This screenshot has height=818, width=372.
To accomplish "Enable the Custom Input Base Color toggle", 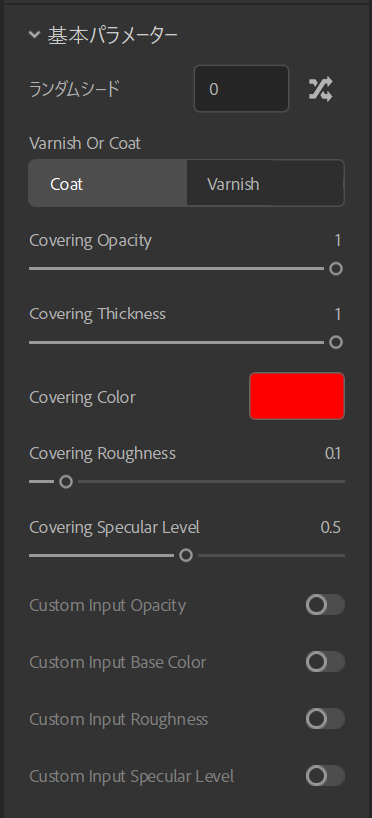I will 325,661.
